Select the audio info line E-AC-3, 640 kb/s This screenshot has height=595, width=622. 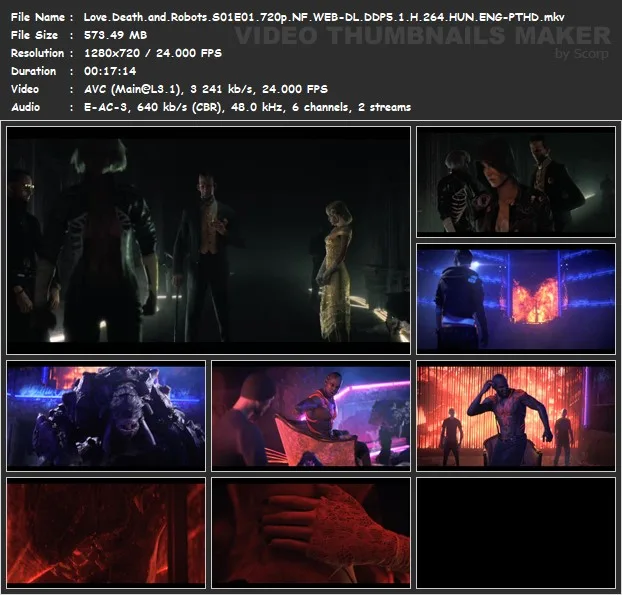pos(247,107)
